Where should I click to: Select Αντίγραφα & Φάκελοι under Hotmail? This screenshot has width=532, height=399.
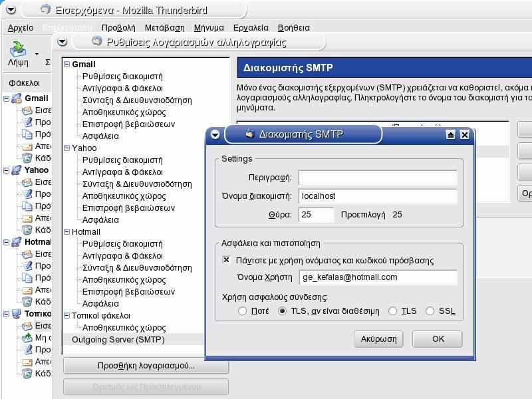pyautogui.click(x=122, y=256)
